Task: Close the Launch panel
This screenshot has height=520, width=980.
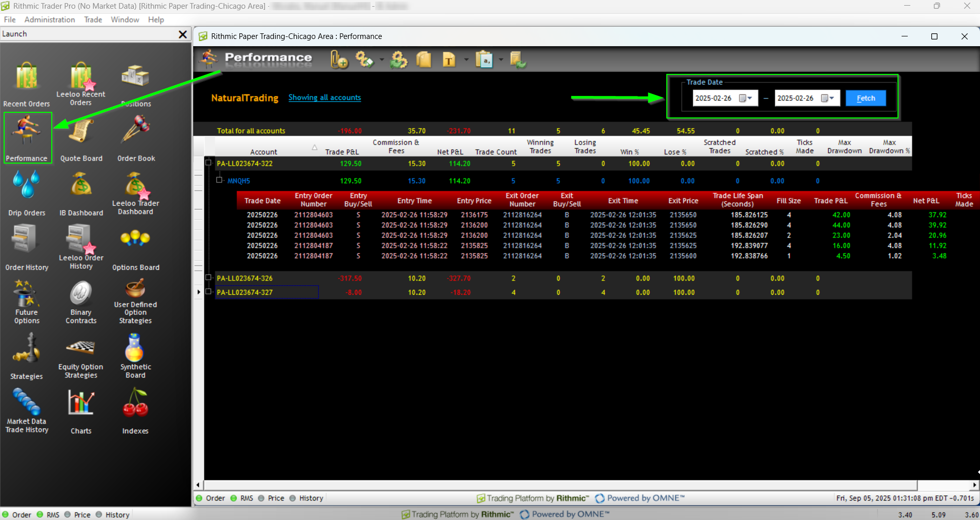Action: pos(182,34)
